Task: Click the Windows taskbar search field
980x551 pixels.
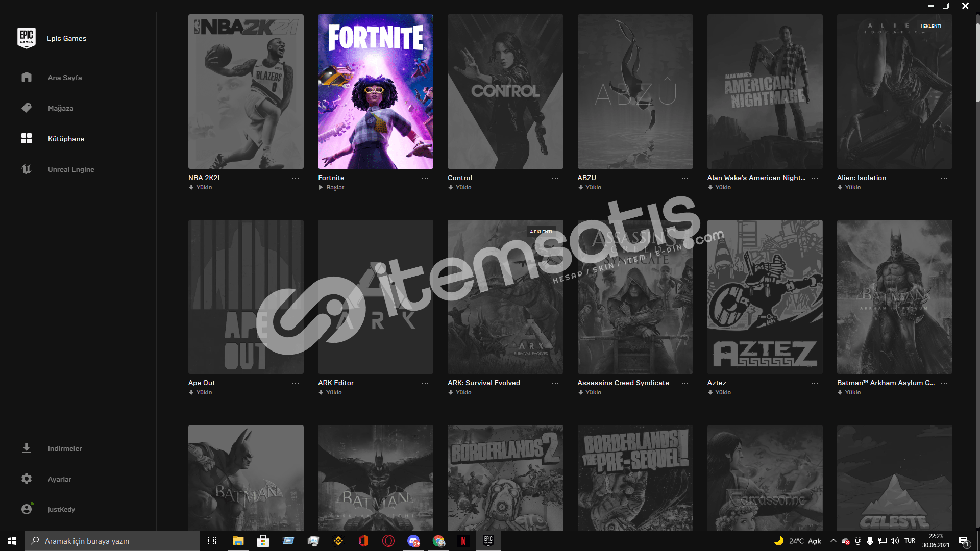Action: [112, 541]
